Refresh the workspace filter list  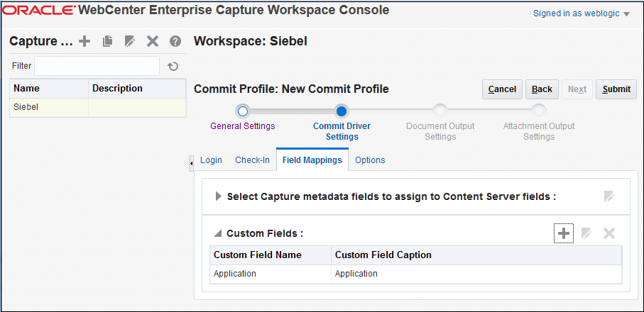pyautogui.click(x=173, y=67)
